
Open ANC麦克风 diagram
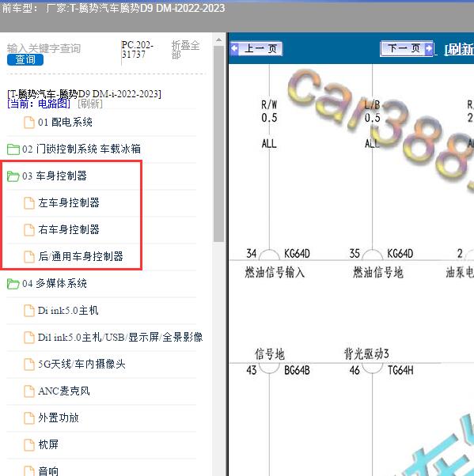64,391
